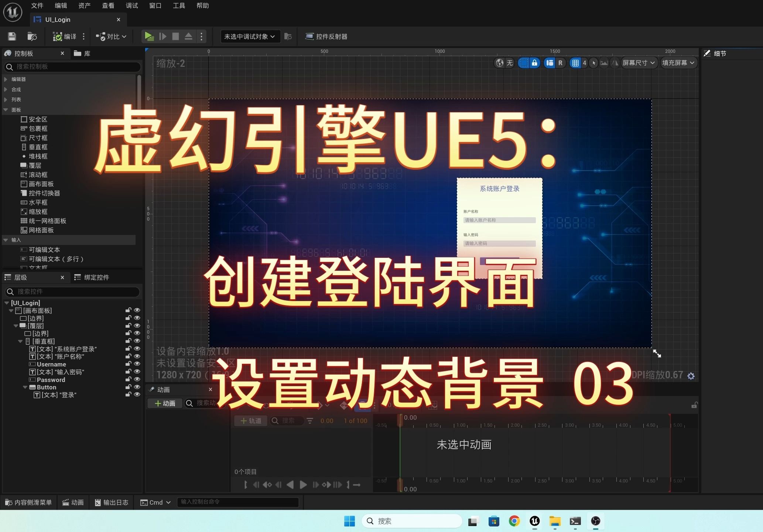Image resolution: width=763 pixels, height=532 pixels.
Task: Open the 控件反射器 widget reflector
Action: [326, 36]
